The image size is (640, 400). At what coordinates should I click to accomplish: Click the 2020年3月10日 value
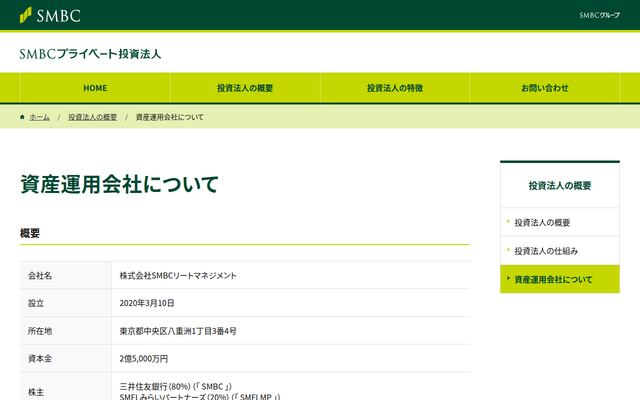click(147, 303)
